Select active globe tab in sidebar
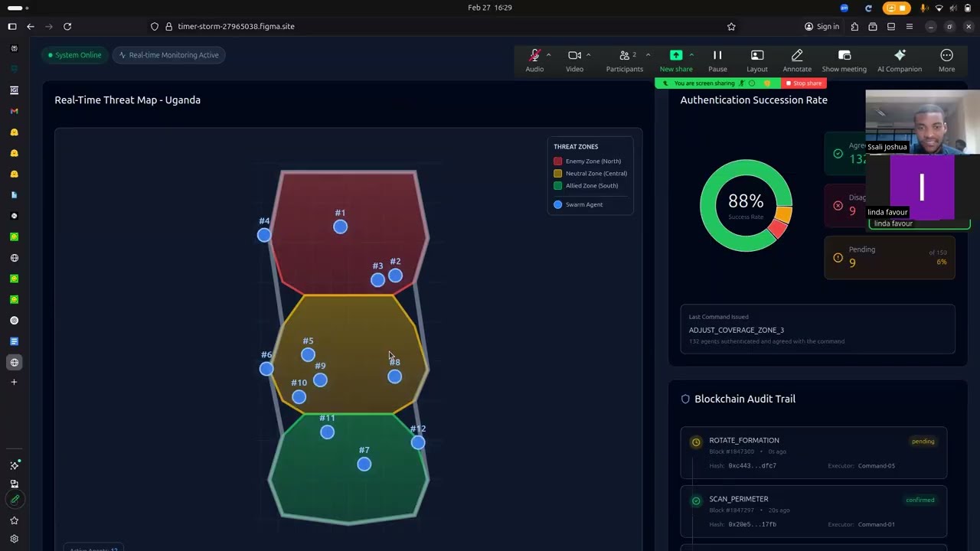 pos(14,362)
